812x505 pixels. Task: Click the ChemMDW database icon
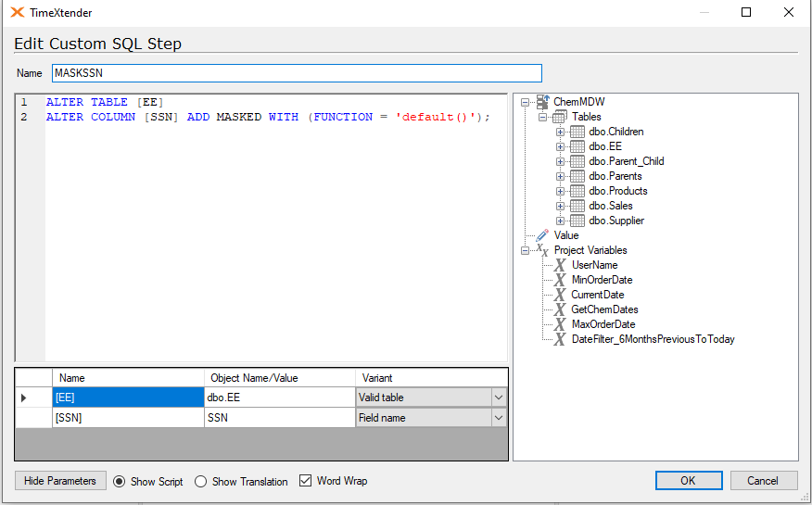point(542,102)
